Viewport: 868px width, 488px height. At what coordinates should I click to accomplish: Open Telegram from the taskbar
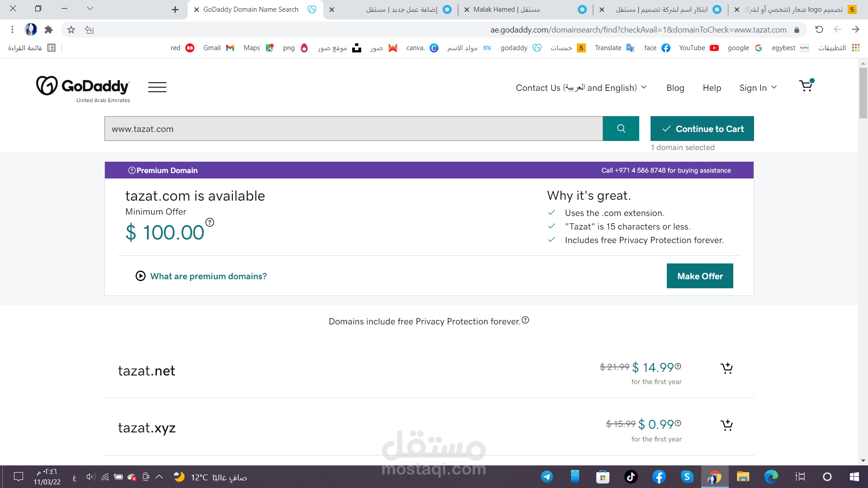[547, 477]
